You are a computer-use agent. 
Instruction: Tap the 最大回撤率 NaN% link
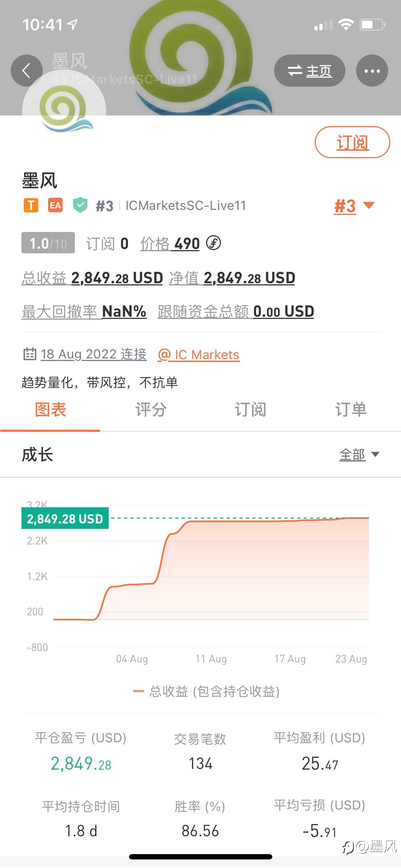tap(84, 311)
